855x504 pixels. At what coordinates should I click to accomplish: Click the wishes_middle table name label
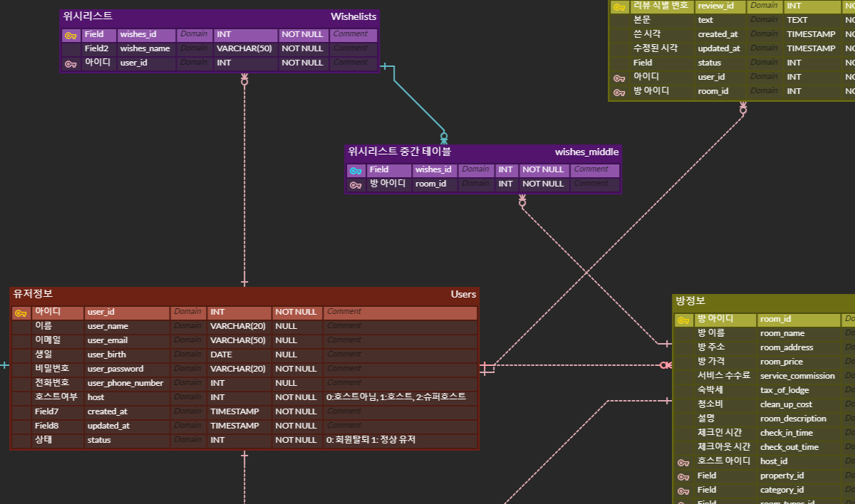pyautogui.click(x=586, y=152)
